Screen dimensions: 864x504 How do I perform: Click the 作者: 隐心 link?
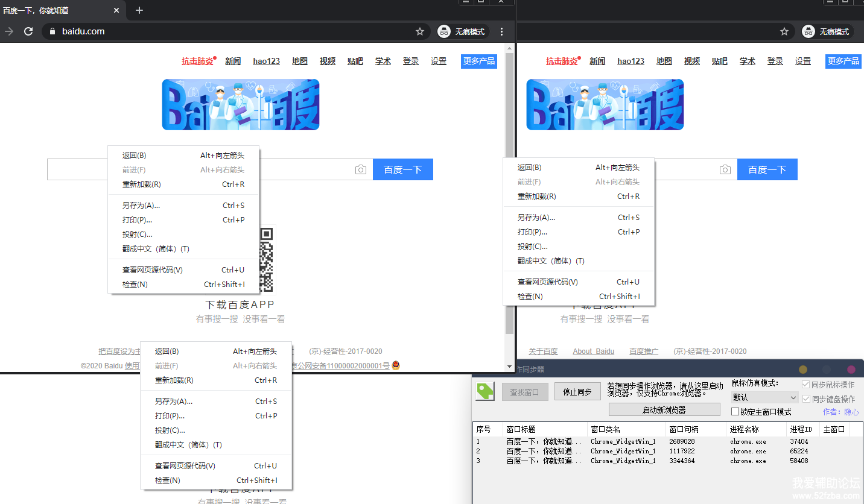coord(840,412)
